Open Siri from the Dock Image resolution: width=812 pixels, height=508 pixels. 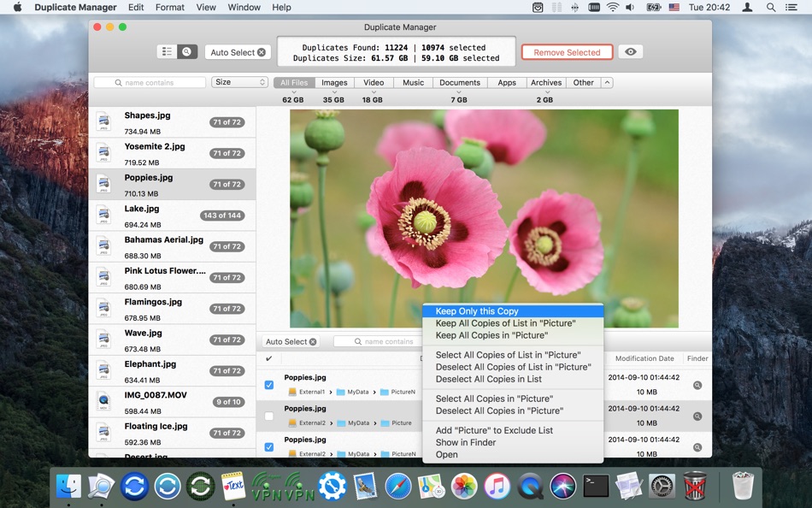pos(563,487)
